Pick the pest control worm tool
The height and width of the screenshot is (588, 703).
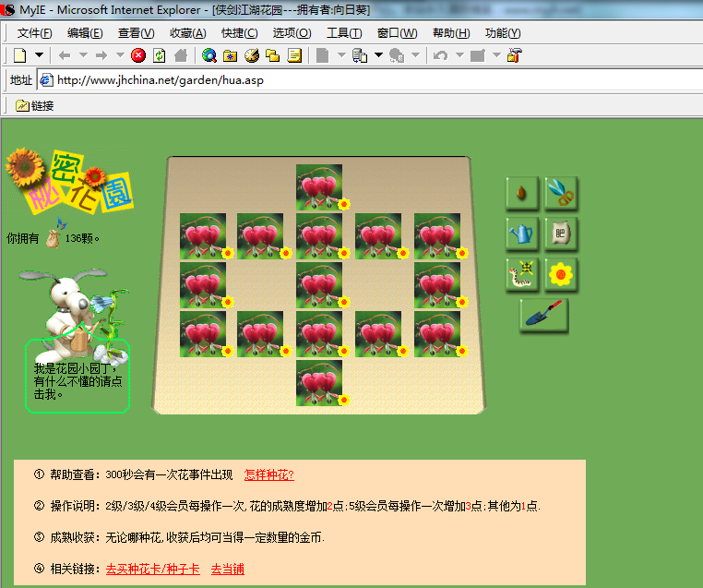pyautogui.click(x=522, y=274)
